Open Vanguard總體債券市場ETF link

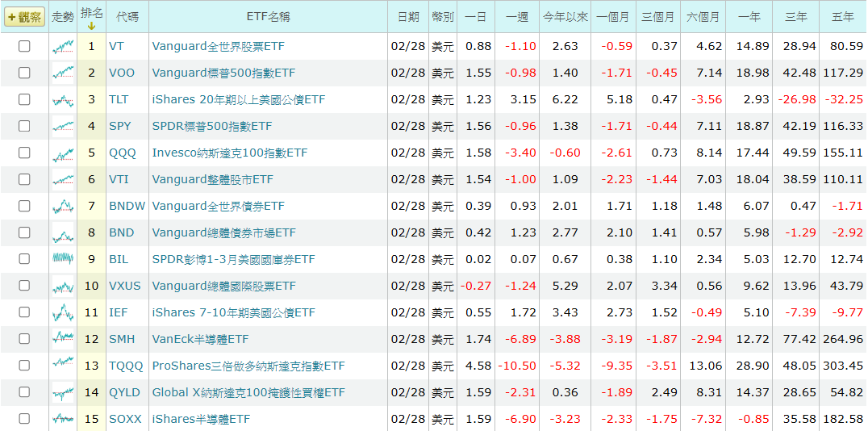(224, 232)
